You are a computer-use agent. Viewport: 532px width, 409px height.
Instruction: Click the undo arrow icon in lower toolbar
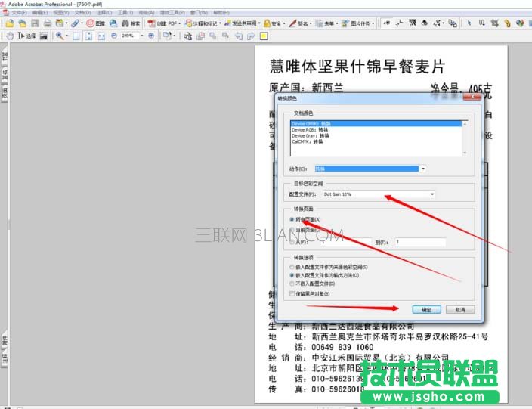click(239, 36)
